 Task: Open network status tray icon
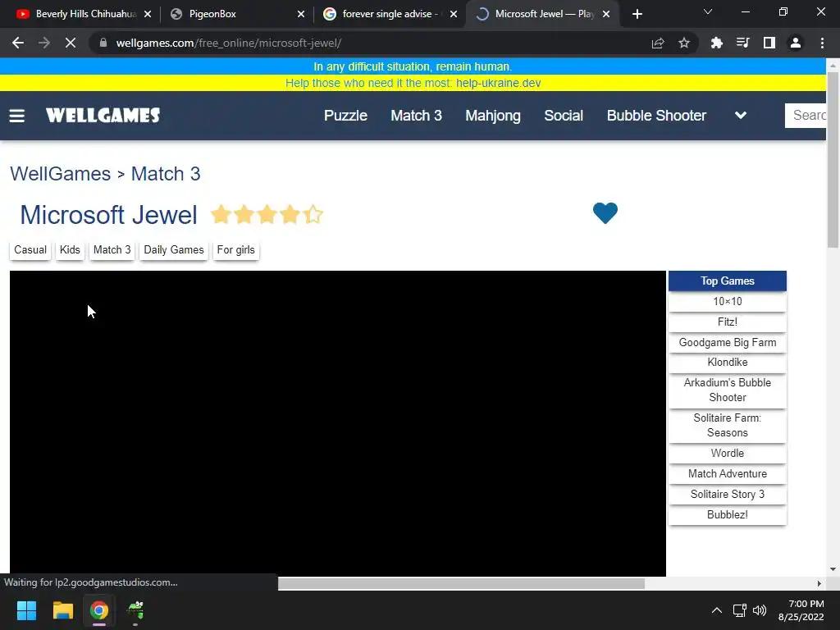(x=740, y=610)
